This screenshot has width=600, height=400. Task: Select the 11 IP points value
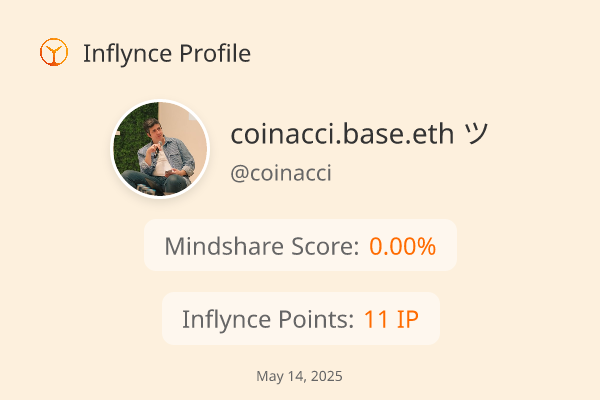[391, 319]
